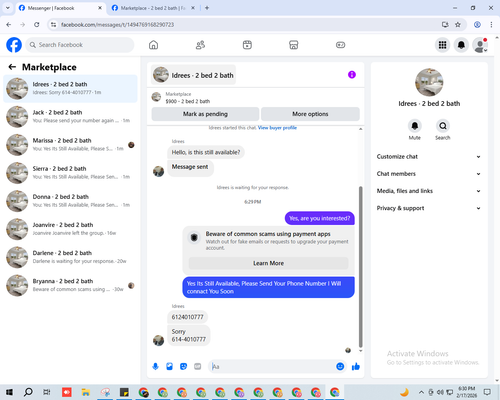Open Windows notification center icon
Viewport: 500px width, 400px height.
tap(487, 392)
